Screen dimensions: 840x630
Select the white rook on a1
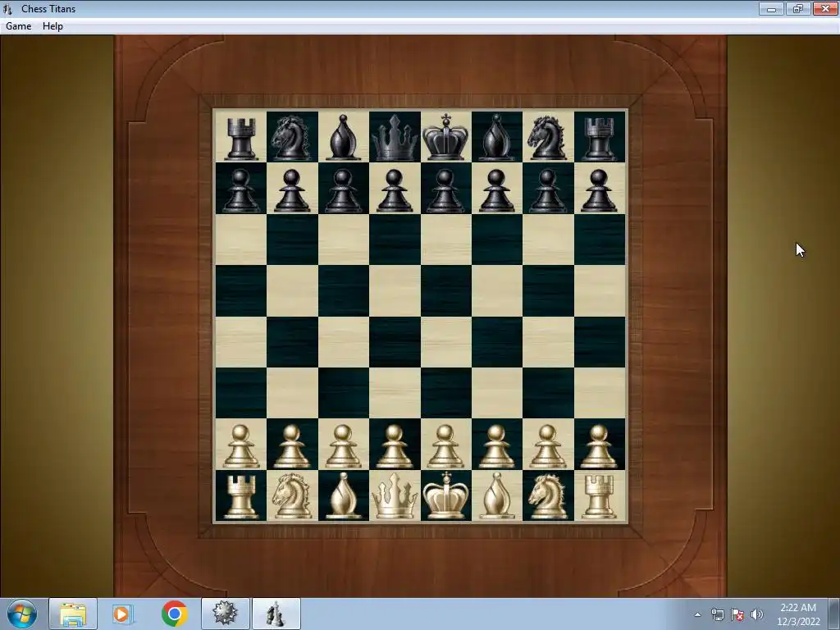(241, 496)
